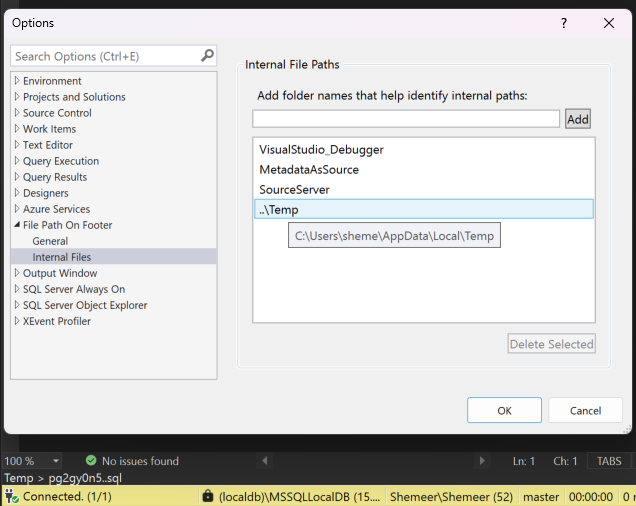The width and height of the screenshot is (636, 506).
Task: Select the Internal Files tree item
Action: point(61,257)
